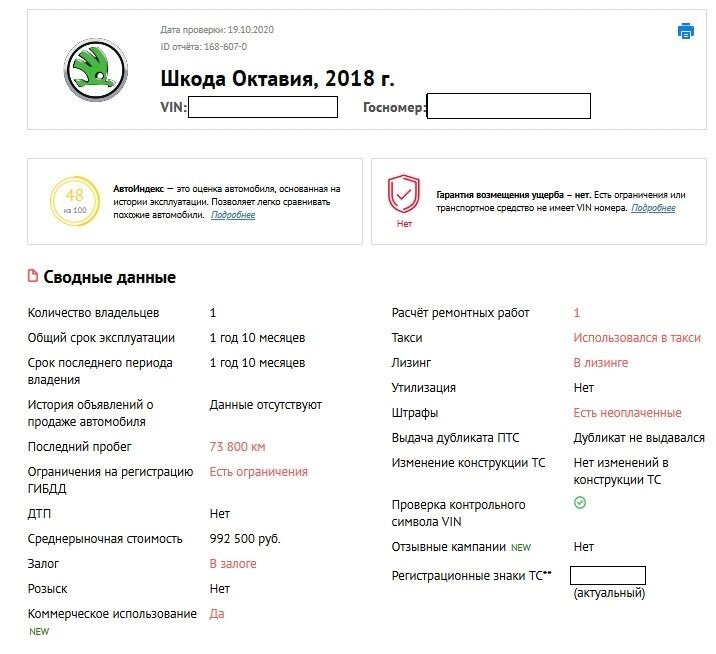Click the NEW badge next to Отзывные кампании
This screenshot has width=716, height=654.
click(x=521, y=547)
